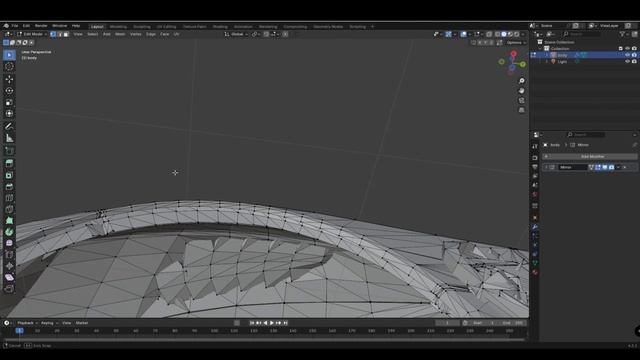Select the Rip Region tool

click(x=9, y=289)
